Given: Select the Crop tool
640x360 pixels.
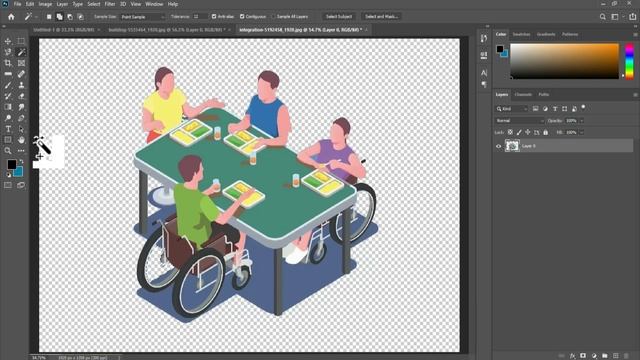Looking at the screenshot, I should pyautogui.click(x=8, y=63).
